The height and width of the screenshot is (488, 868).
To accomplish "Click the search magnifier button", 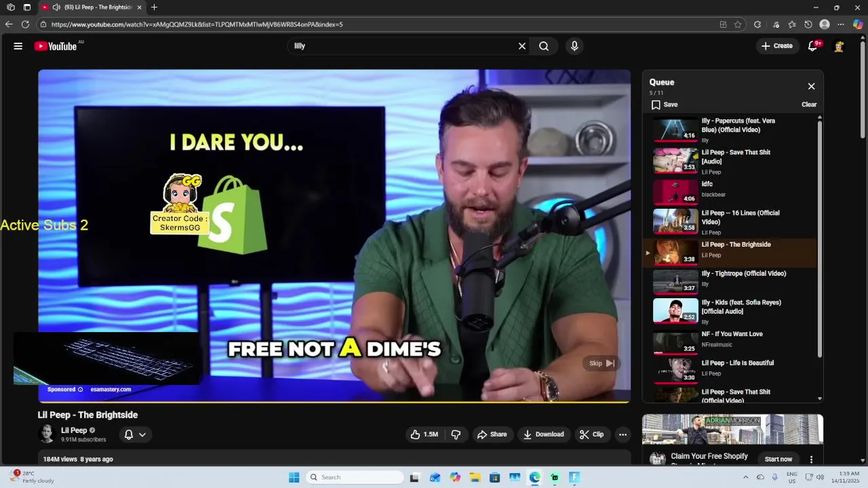I will coord(544,46).
